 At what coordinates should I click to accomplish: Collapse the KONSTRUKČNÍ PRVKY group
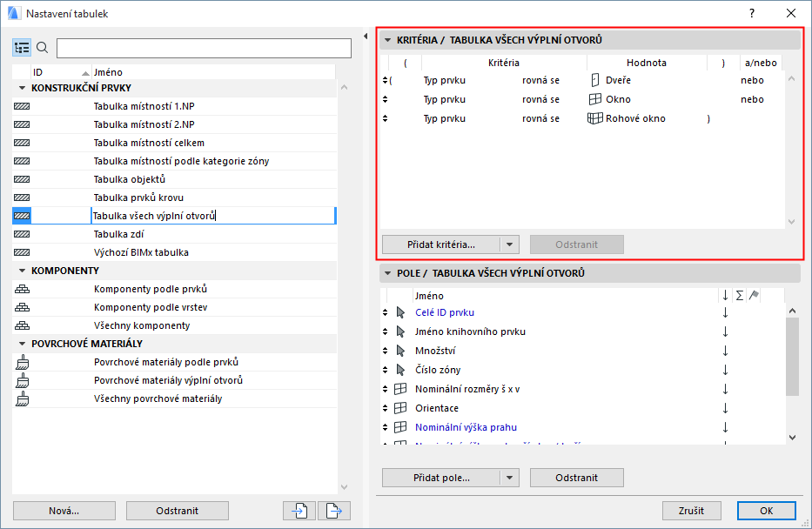click(x=22, y=88)
